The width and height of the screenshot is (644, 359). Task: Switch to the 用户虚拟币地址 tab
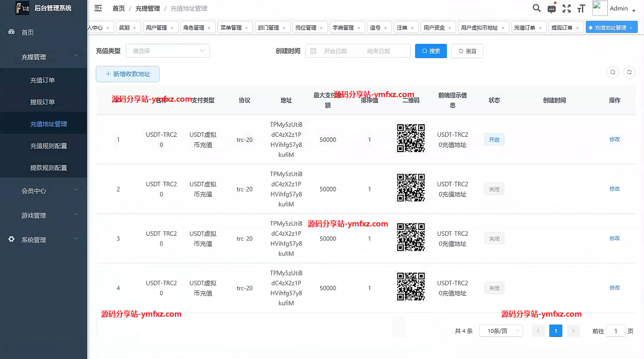point(479,28)
